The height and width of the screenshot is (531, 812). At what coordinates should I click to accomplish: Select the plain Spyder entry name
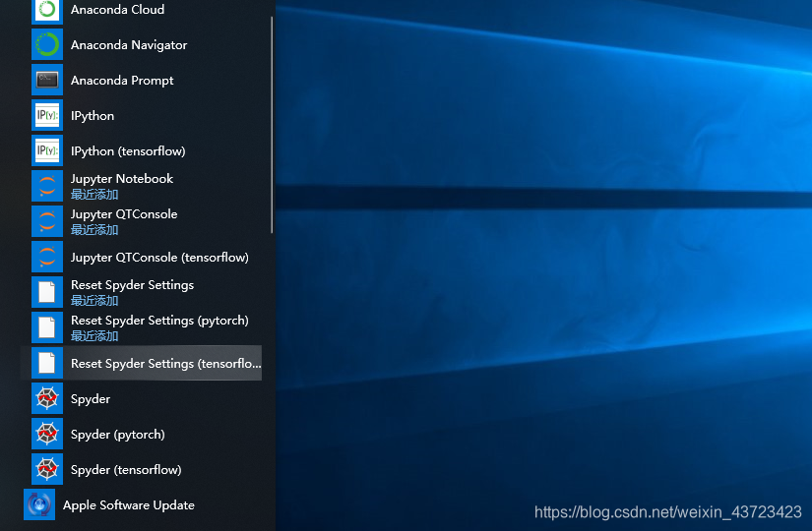[91, 399]
